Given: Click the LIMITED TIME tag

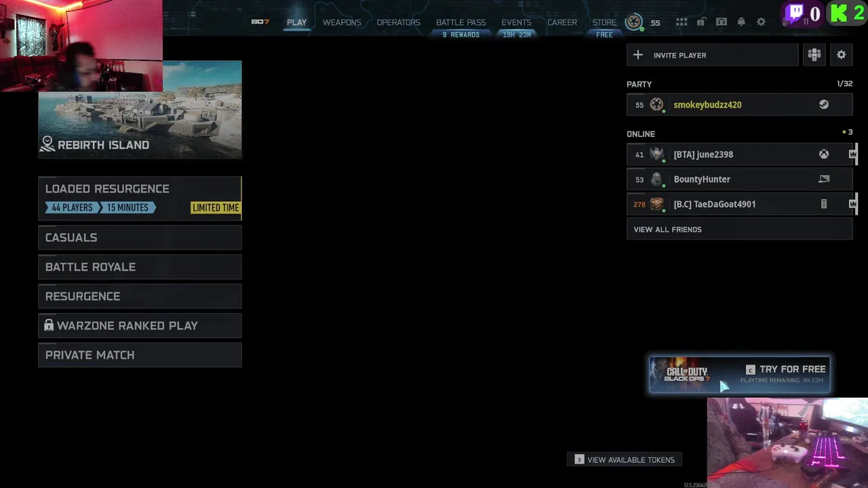Looking at the screenshot, I should (x=216, y=208).
